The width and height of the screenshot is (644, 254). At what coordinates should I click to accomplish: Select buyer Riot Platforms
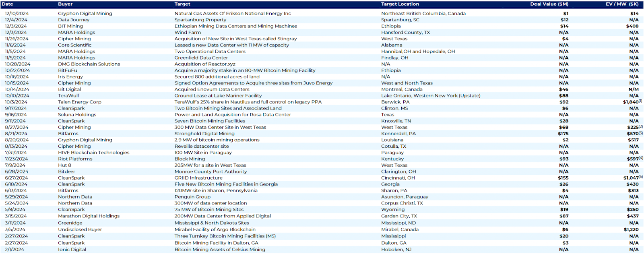(75, 159)
